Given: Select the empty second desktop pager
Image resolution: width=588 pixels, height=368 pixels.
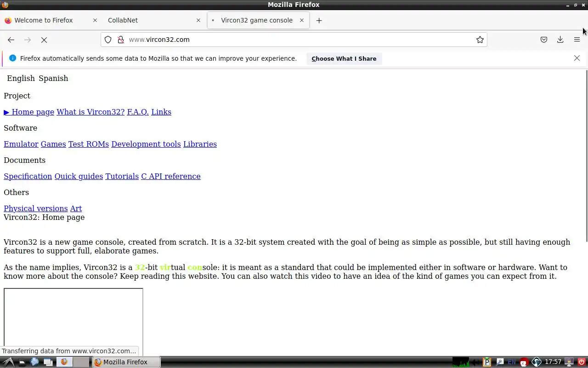Looking at the screenshot, I should [81, 362].
